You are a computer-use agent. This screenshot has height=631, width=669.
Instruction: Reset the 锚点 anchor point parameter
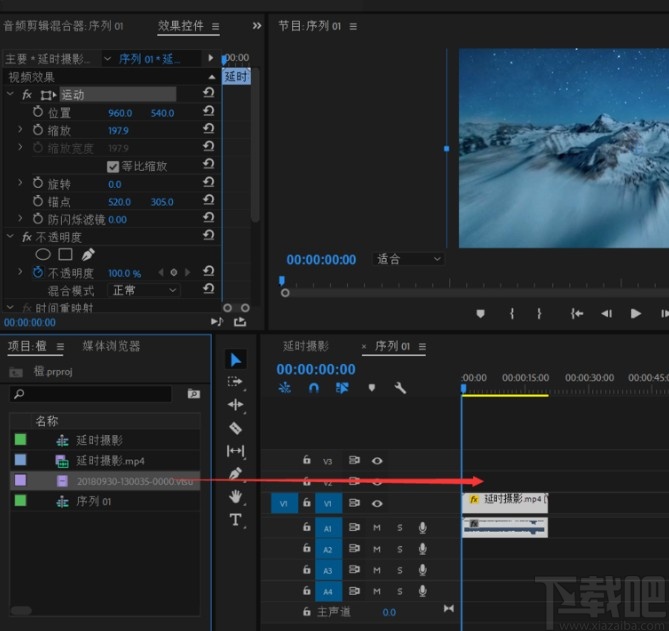[209, 200]
